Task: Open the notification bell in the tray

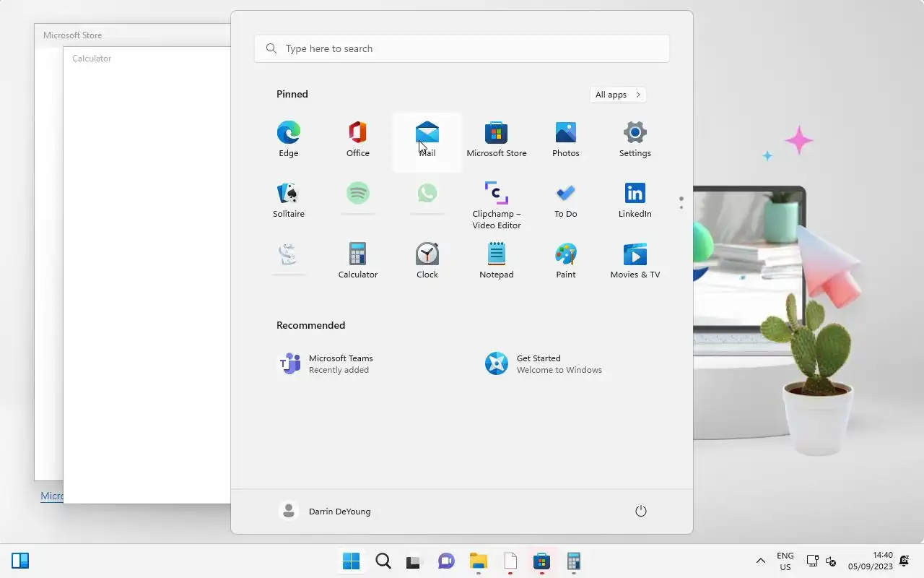Action: pyautogui.click(x=905, y=561)
